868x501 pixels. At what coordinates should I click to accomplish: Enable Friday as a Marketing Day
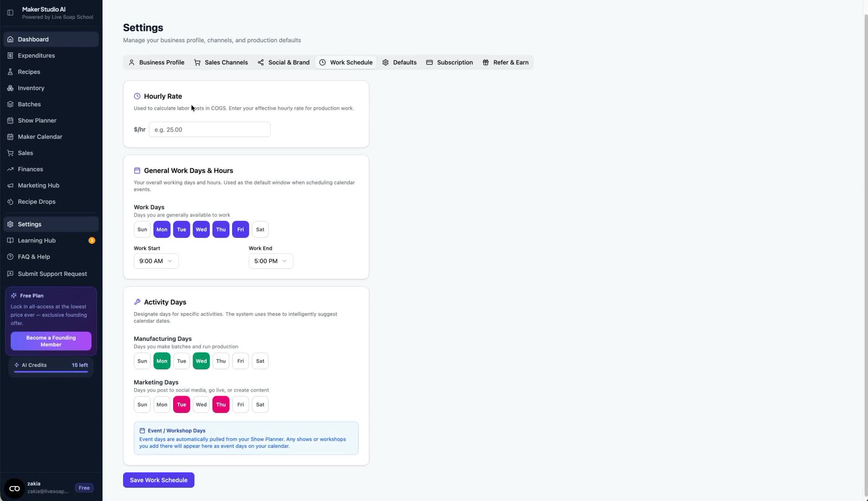(x=240, y=404)
